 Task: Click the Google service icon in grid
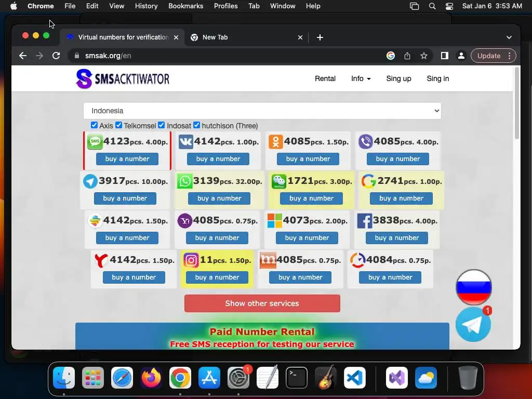tap(368, 181)
